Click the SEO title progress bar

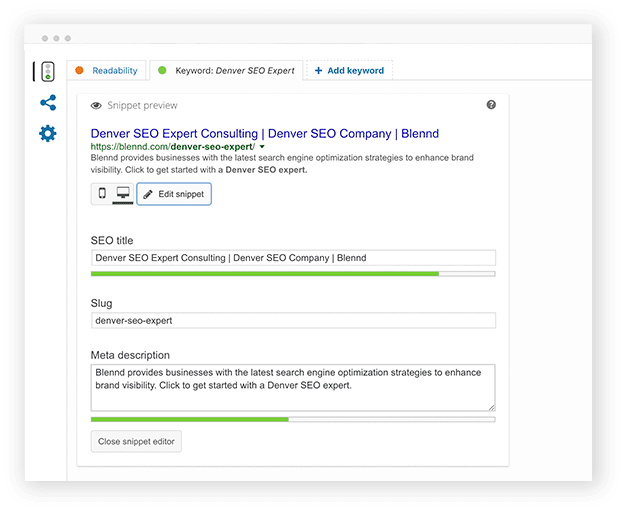(x=293, y=274)
